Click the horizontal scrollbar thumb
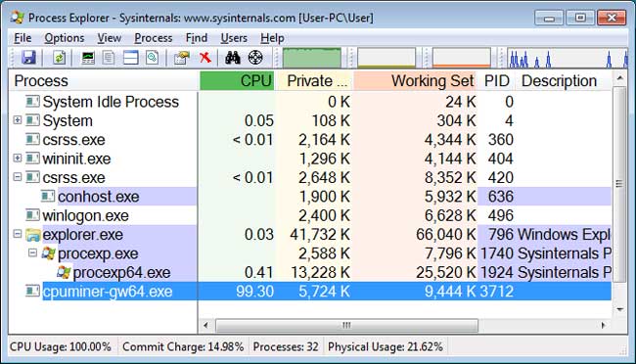This screenshot has width=636, height=364. (346, 325)
